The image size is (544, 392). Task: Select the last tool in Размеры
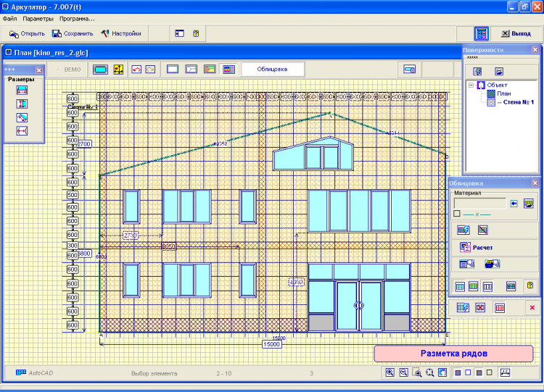(22, 131)
